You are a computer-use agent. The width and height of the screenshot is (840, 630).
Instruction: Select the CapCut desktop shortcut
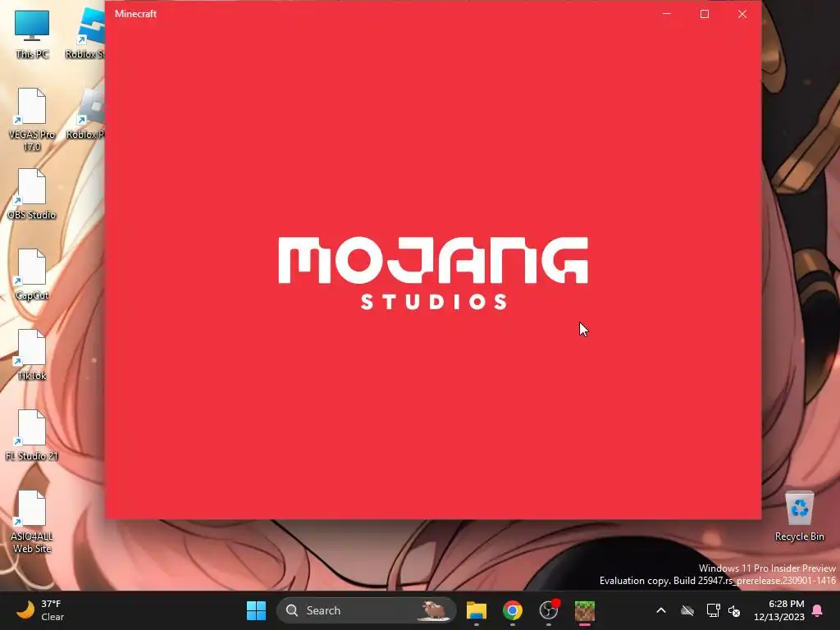[x=32, y=274]
